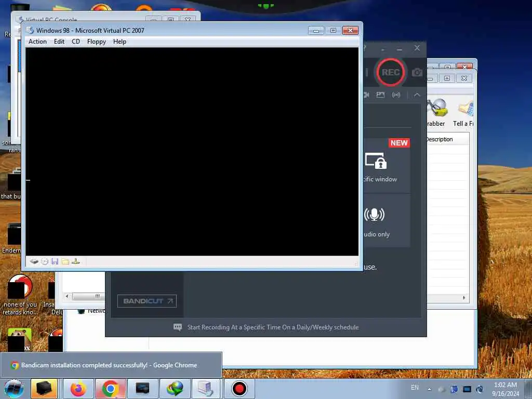This screenshot has width=532, height=399.
Task: Minimize the Windows 98 Virtual PC window
Action: pos(316,31)
